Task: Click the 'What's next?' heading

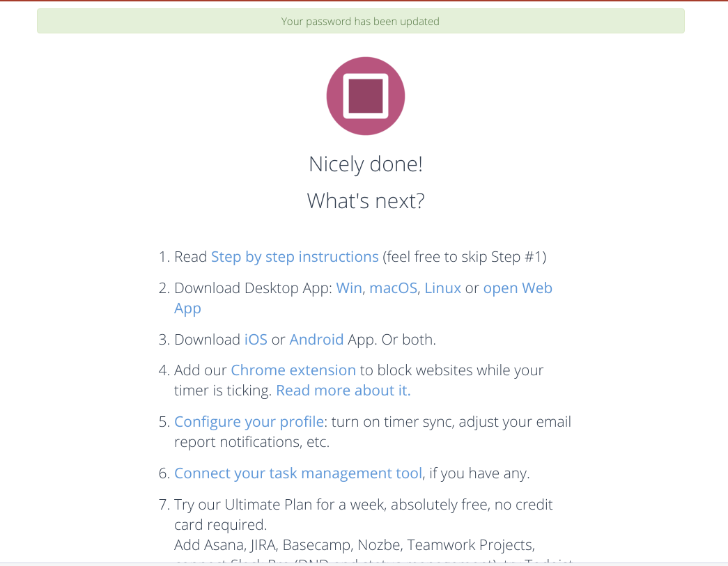Action: [x=365, y=201]
